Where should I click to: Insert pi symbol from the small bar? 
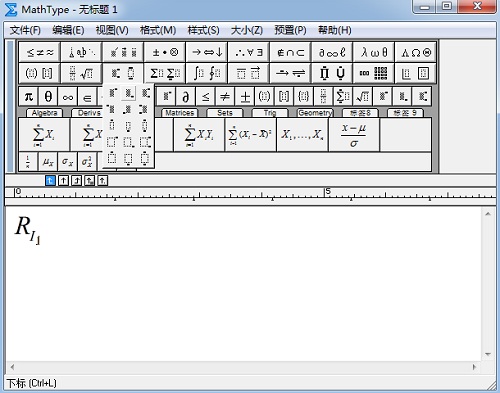(x=29, y=97)
